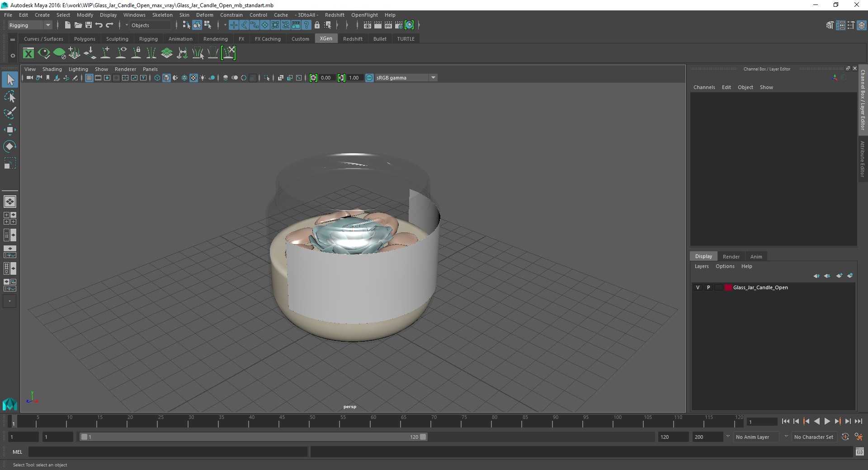
Task: Click the select camera icon in panel toolbar
Action: 30,78
